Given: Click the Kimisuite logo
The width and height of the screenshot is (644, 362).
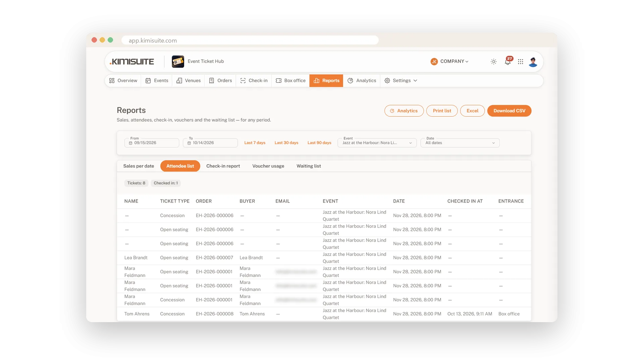Looking at the screenshot, I should coord(132,62).
